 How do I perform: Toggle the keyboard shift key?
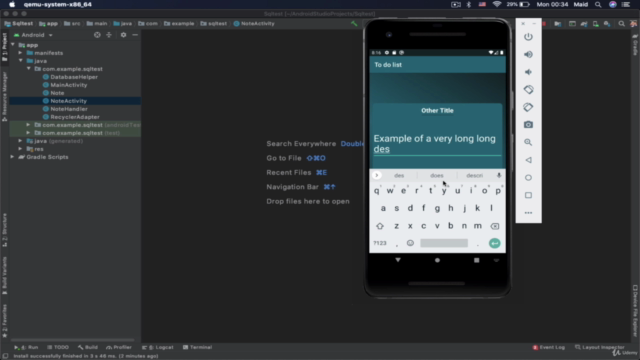pos(380,226)
